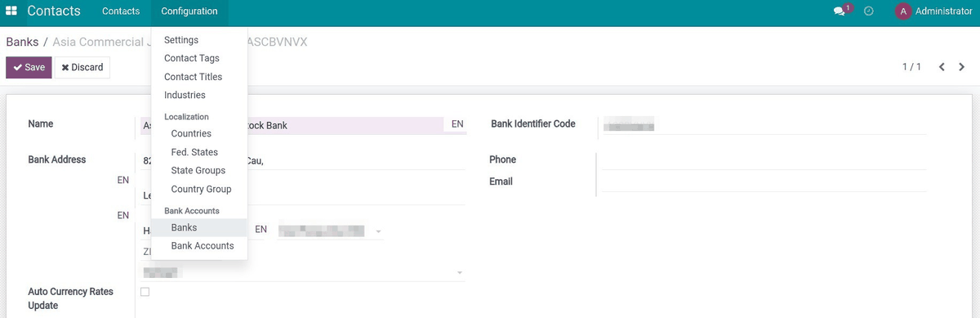Click EN translate button for Name
The image size is (980, 318).
[457, 124]
